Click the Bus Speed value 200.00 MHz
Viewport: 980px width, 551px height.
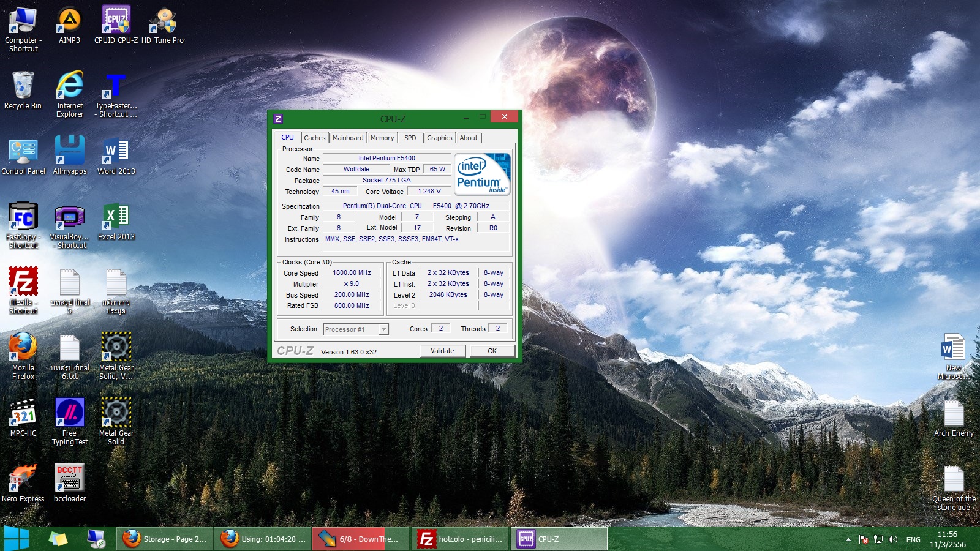pos(352,295)
